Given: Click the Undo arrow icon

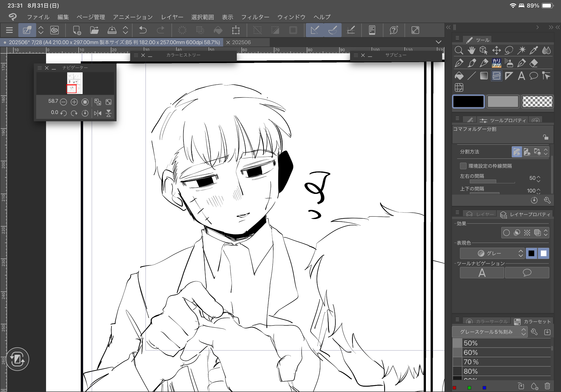Looking at the screenshot, I should (x=143, y=30).
